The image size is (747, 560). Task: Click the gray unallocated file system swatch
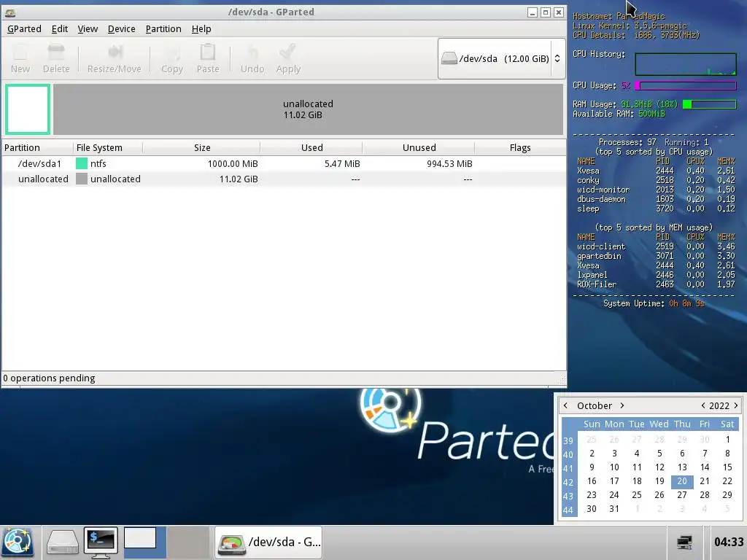[x=82, y=179]
